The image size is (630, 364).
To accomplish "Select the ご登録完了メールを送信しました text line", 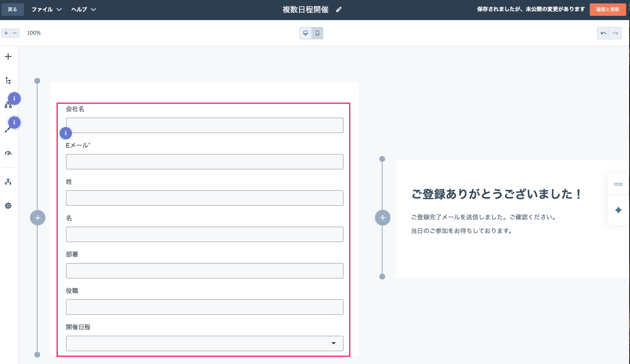I will [484, 217].
